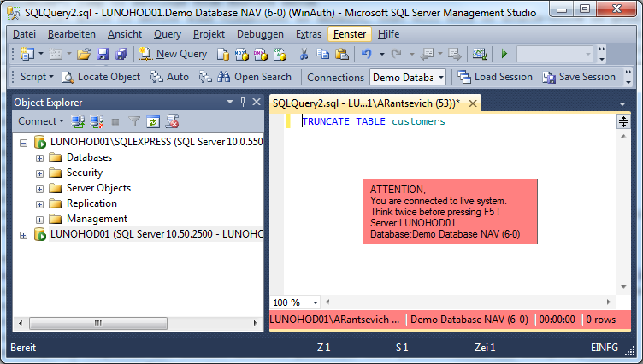
Task: Expand the Databases folder
Action: [39, 158]
